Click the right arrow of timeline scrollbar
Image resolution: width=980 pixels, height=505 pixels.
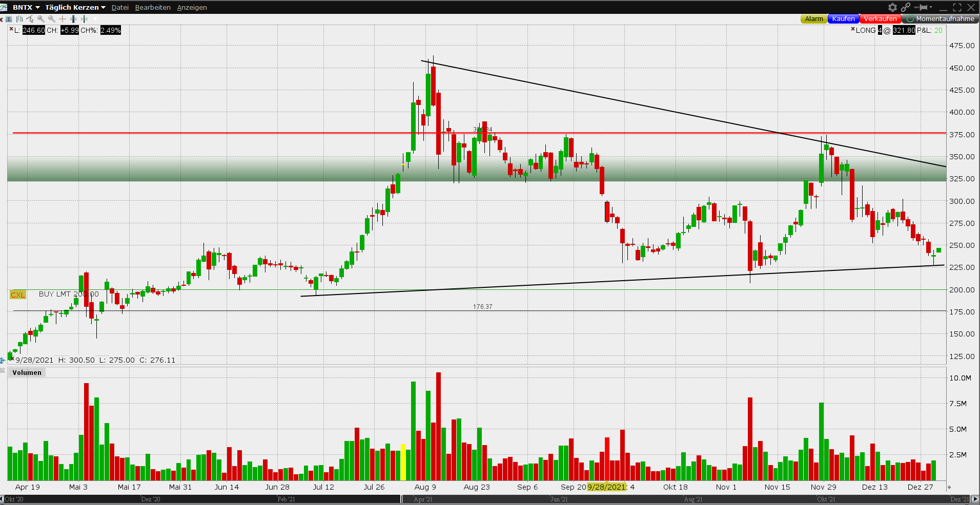click(x=975, y=499)
